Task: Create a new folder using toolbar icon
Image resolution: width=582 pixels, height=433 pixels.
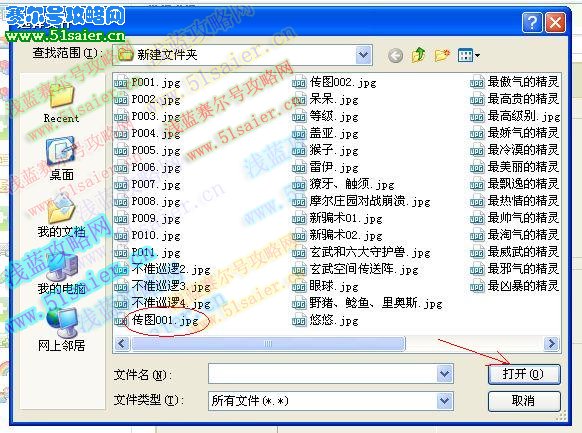Action: (x=442, y=56)
